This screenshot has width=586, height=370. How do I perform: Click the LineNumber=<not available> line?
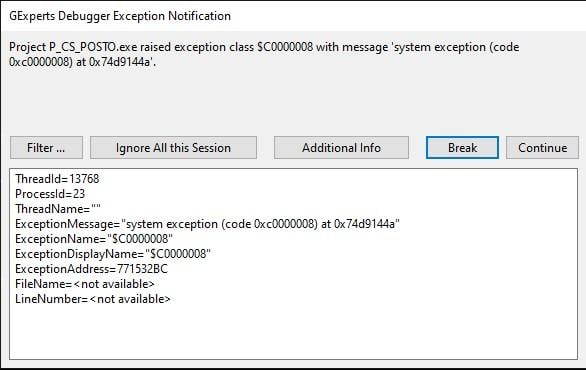point(93,299)
